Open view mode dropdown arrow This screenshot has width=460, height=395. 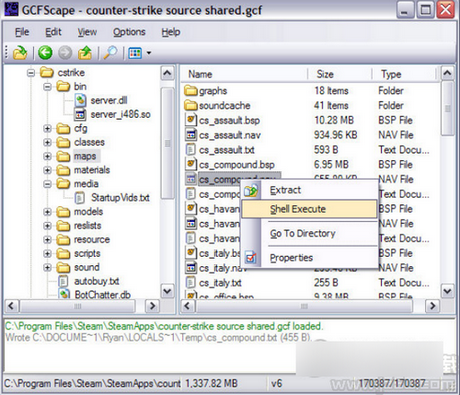click(149, 53)
